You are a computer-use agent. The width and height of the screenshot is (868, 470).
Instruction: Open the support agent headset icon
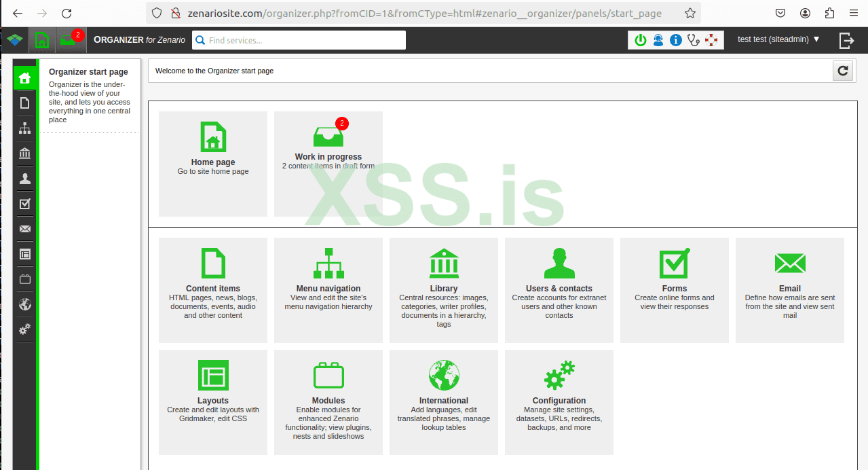pyautogui.click(x=658, y=40)
